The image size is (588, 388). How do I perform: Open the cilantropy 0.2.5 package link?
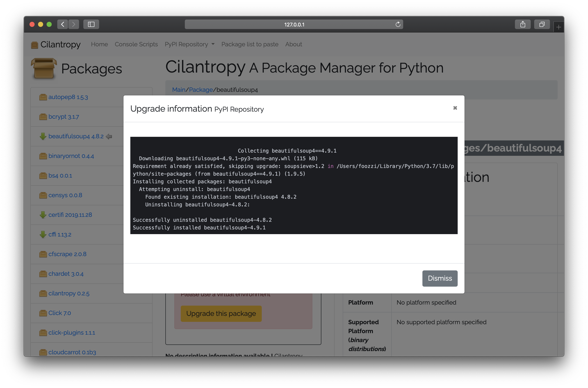point(69,293)
